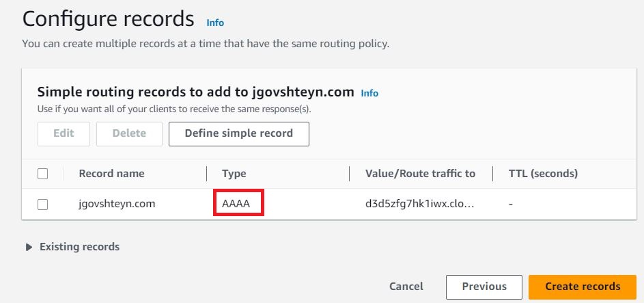Go back with the Previous button
Viewport: 644px width, 303px height.
(x=484, y=287)
